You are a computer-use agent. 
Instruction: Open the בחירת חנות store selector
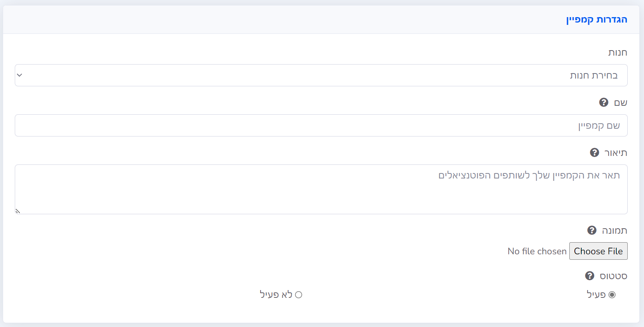pyautogui.click(x=321, y=75)
